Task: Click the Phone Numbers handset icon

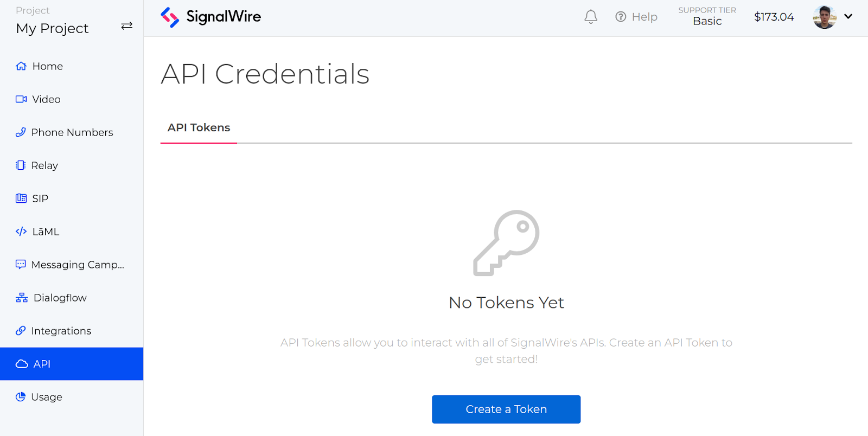Action: pos(21,132)
